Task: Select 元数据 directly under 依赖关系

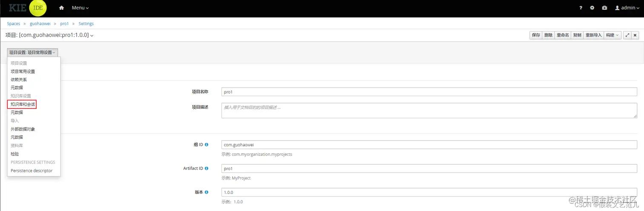Action: (17, 88)
